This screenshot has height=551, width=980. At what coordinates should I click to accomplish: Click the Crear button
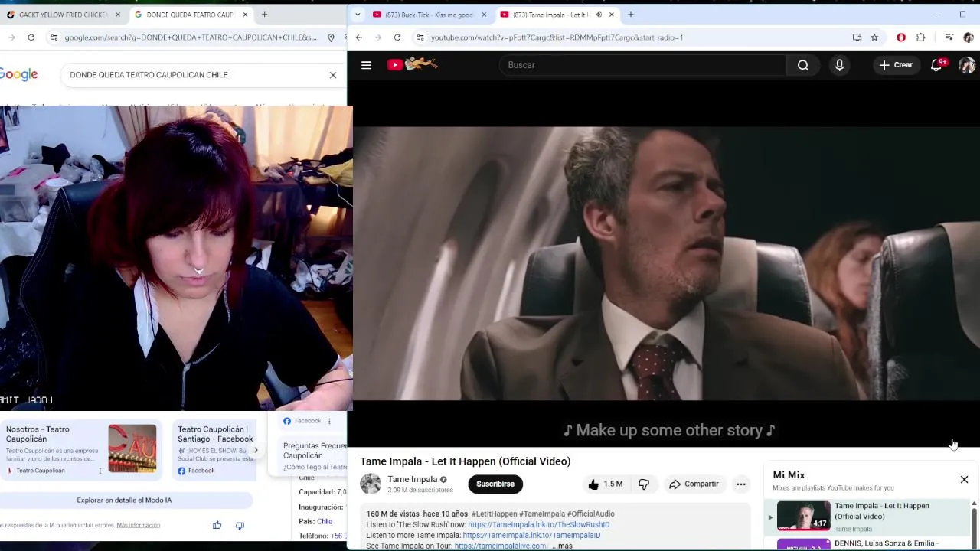click(x=896, y=65)
